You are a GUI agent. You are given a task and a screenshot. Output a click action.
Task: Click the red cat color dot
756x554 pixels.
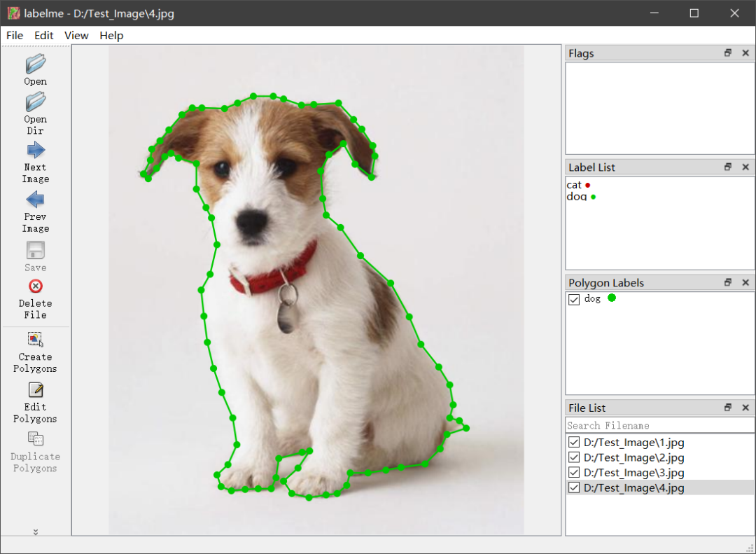[588, 186]
